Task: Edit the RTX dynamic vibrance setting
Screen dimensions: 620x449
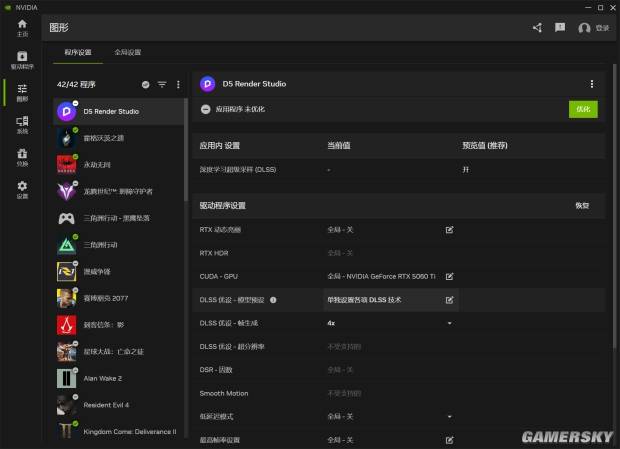Action: [x=449, y=230]
